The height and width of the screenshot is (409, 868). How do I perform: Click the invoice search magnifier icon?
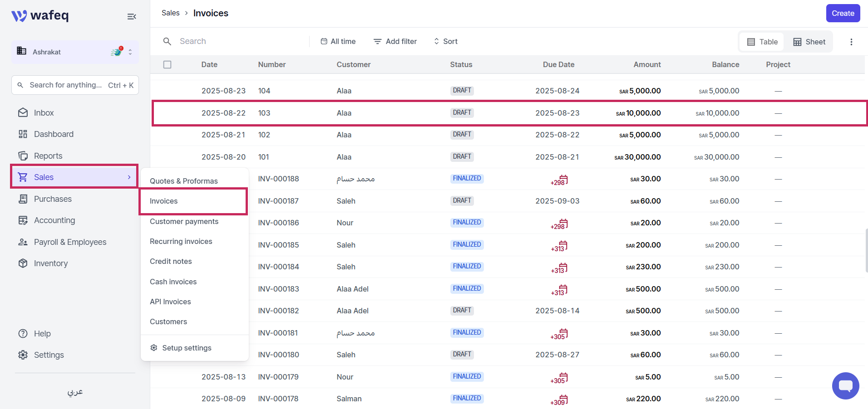(x=167, y=42)
